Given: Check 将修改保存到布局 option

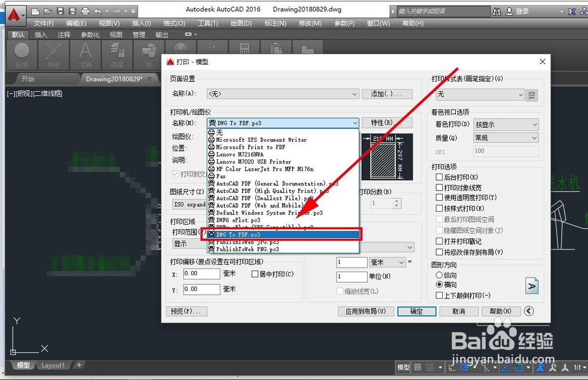Looking at the screenshot, I should pos(439,252).
